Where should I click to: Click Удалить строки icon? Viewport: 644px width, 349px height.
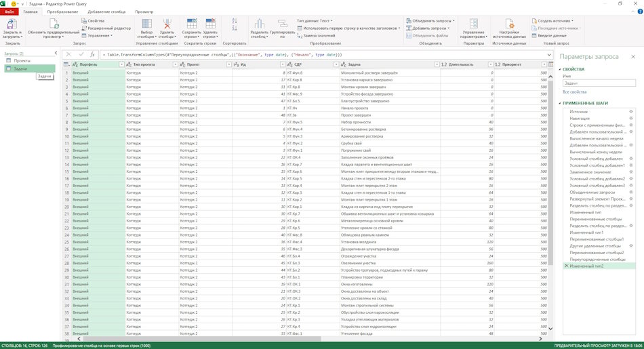pyautogui.click(x=210, y=24)
